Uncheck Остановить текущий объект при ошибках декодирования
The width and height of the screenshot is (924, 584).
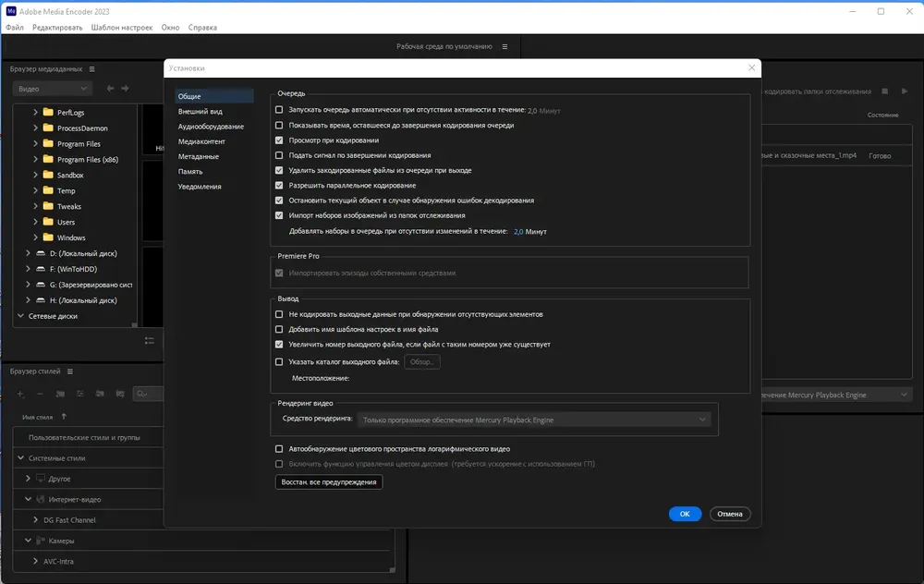point(279,201)
